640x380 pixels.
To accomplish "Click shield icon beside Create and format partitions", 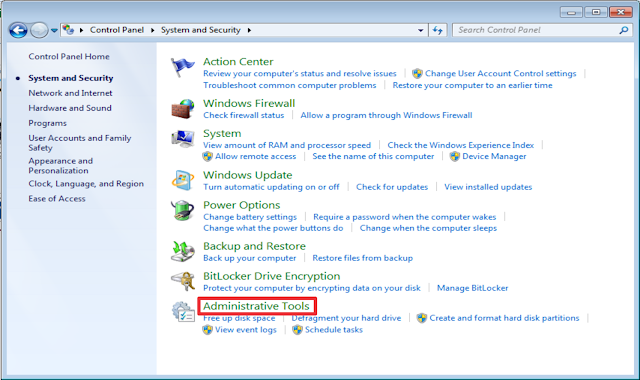I will [x=422, y=318].
